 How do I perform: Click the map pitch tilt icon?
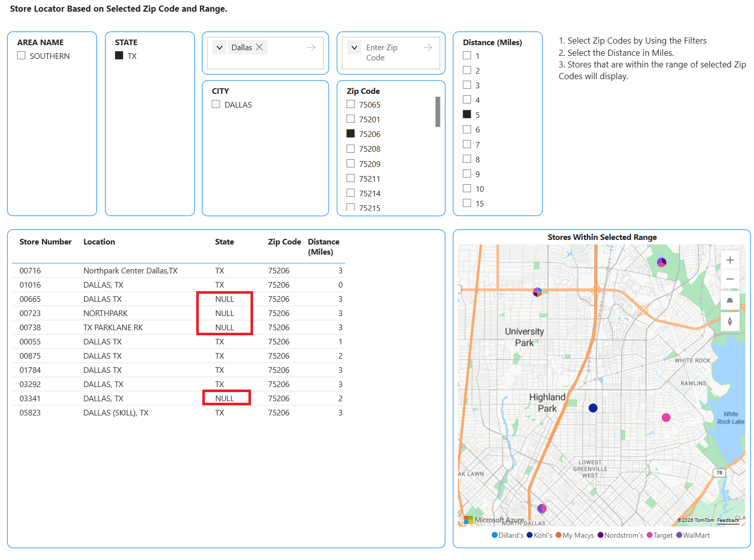730,300
